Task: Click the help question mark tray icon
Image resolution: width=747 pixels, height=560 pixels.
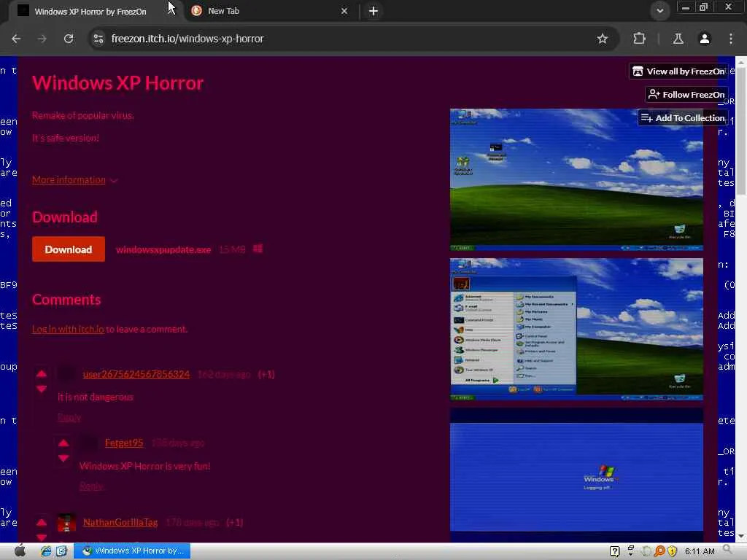Action: 614,551
